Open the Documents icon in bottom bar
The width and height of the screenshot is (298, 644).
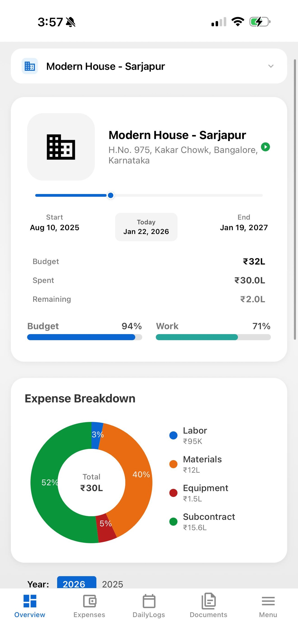tap(208, 601)
